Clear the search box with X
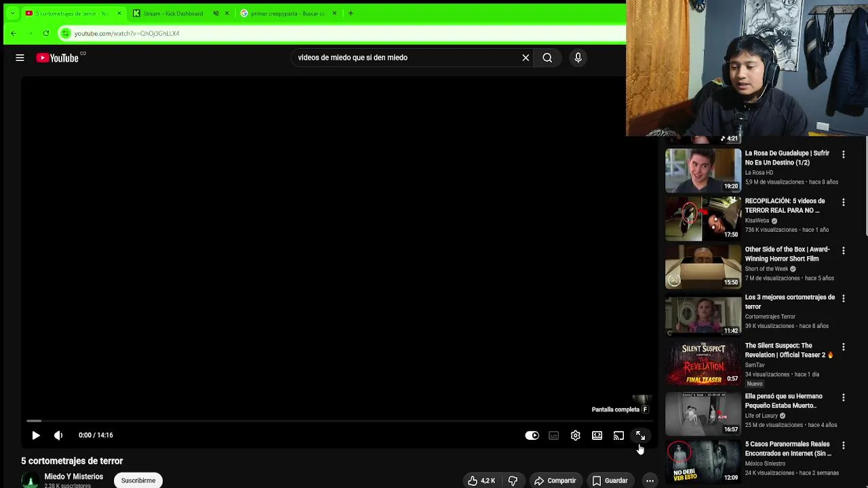Viewport: 868px width, 488px height. click(526, 58)
